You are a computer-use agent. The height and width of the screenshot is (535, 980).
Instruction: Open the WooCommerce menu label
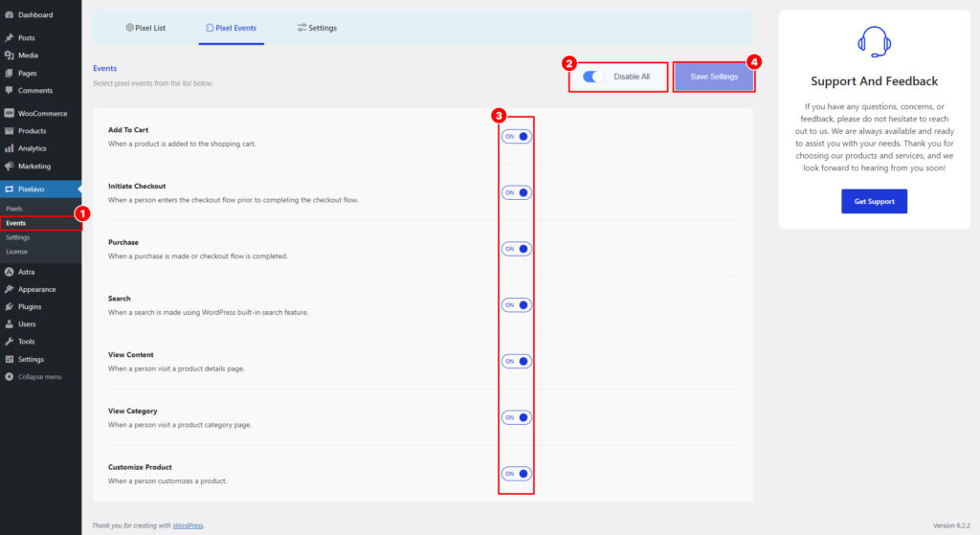coord(42,114)
